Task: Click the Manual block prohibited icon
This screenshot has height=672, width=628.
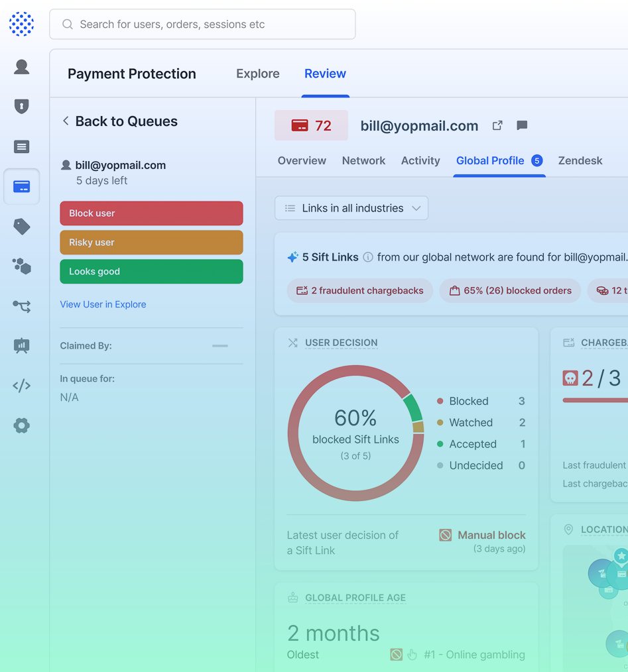Action: pyautogui.click(x=445, y=535)
